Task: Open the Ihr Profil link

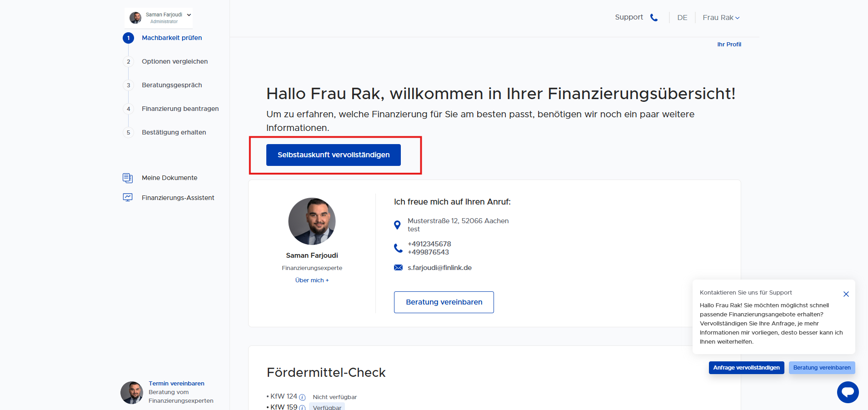Action: (729, 45)
